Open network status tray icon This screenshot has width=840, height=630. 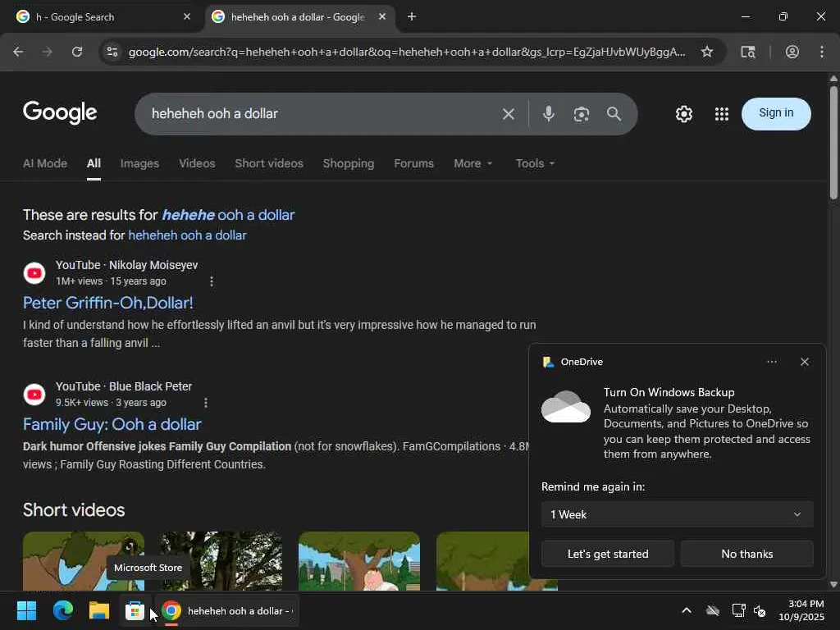738,610
